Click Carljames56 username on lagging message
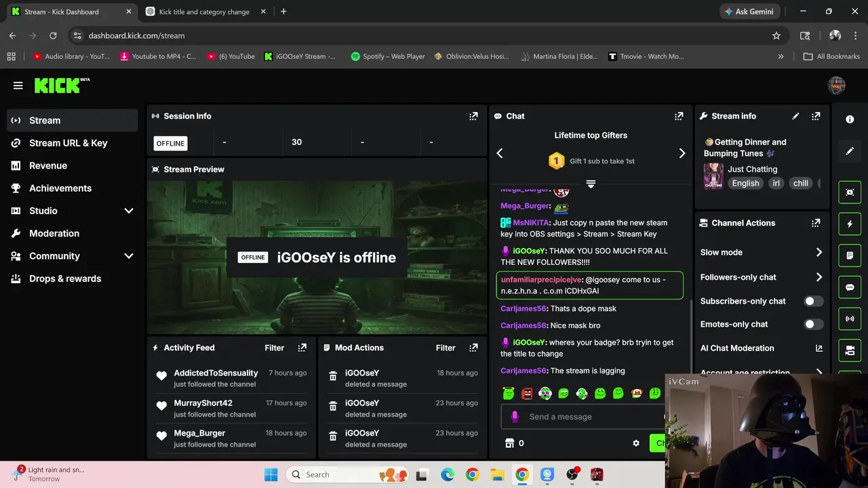The height and width of the screenshot is (488, 868). pos(524,371)
